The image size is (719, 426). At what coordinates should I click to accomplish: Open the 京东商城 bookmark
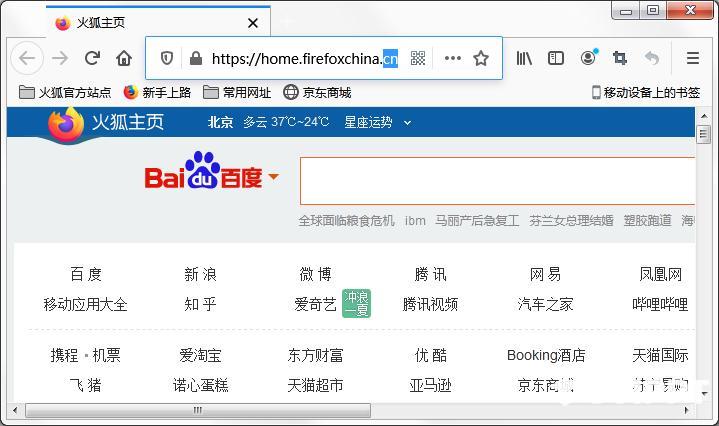click(x=317, y=93)
